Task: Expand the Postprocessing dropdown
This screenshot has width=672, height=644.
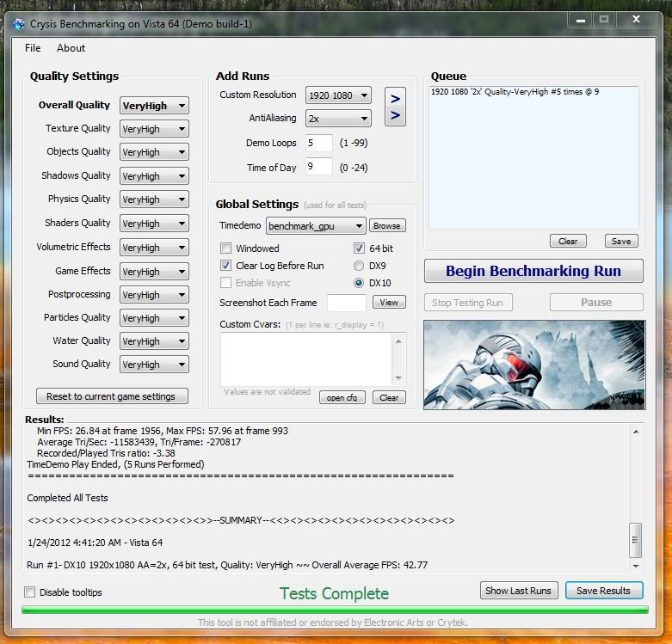Action: point(154,295)
